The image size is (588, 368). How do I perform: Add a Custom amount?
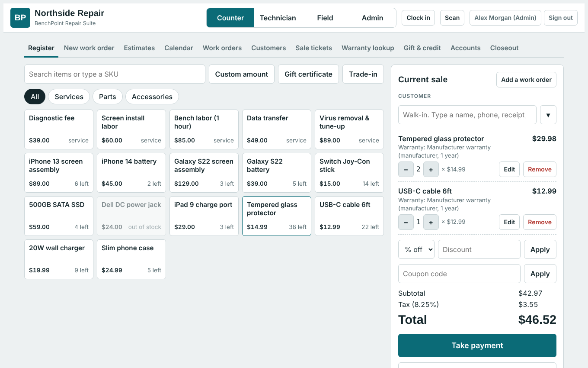click(242, 74)
